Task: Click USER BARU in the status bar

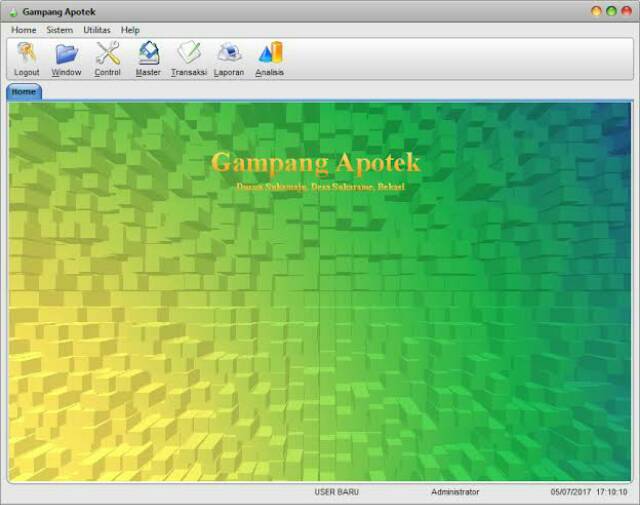Action: [336, 492]
